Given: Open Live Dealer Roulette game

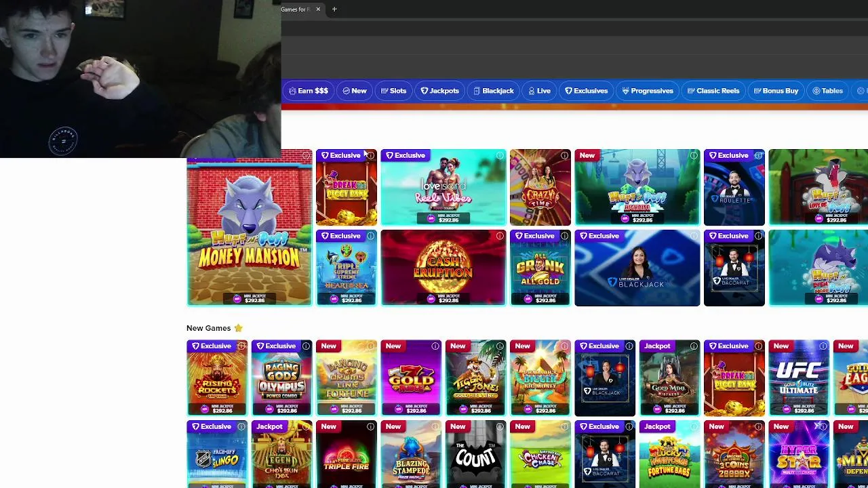Looking at the screenshot, I should pos(734,187).
